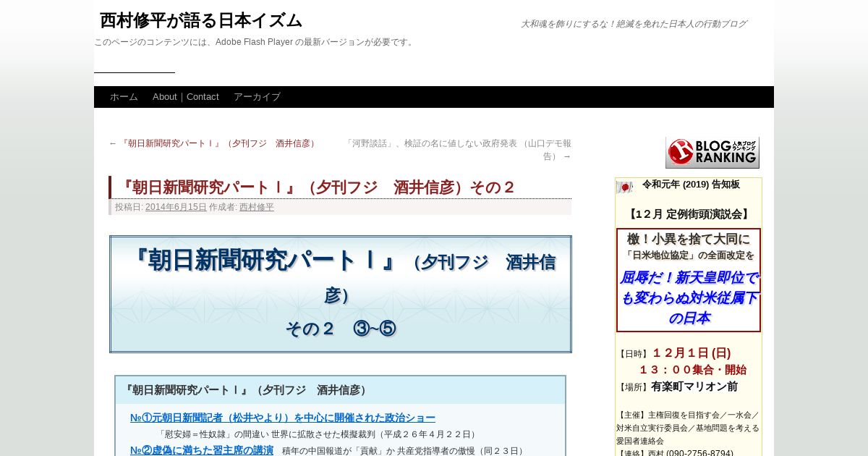Go to next post 「河野談話」検証 link
The height and width of the screenshot is (456, 868).
coord(457,150)
